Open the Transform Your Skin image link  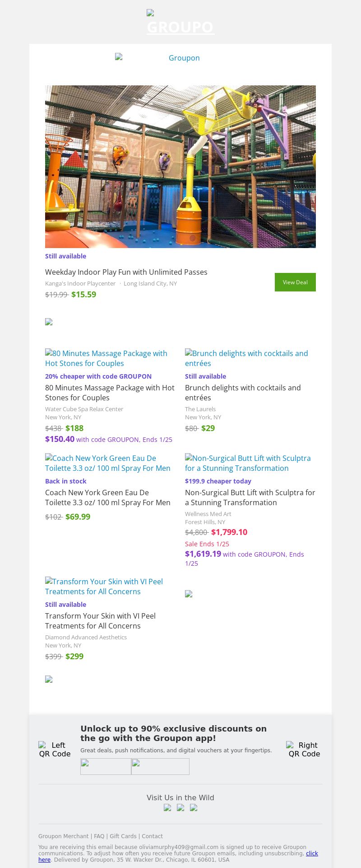104,586
